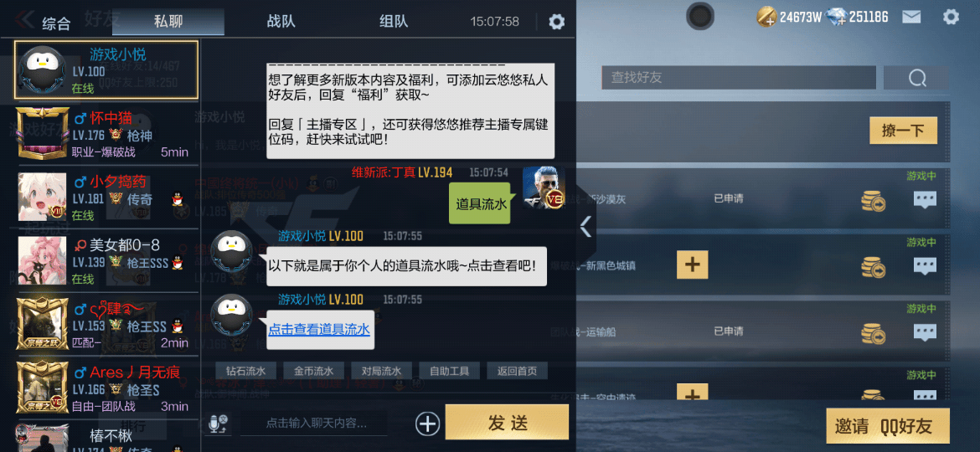Viewport: 980px width, 452px height.
Task: Select the 综合 tab
Action: [x=56, y=23]
